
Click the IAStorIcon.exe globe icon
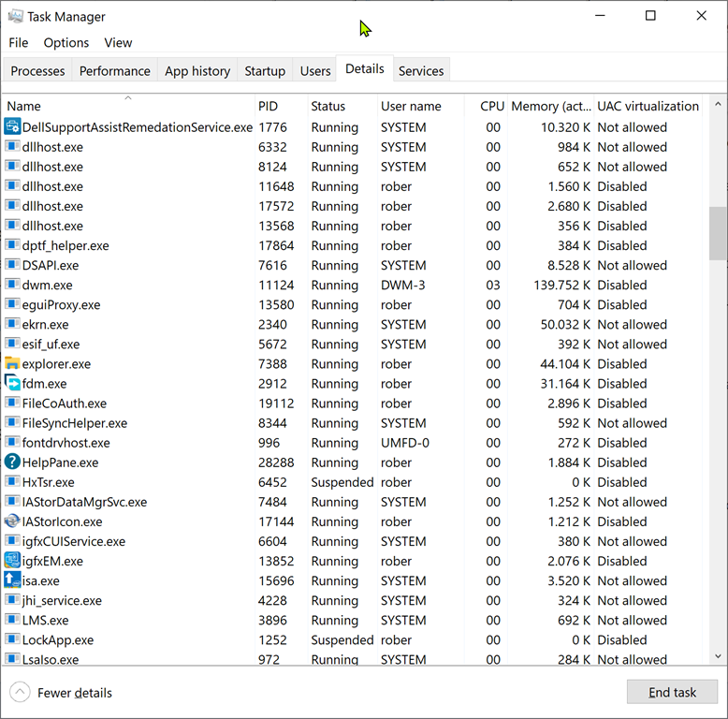(12, 521)
